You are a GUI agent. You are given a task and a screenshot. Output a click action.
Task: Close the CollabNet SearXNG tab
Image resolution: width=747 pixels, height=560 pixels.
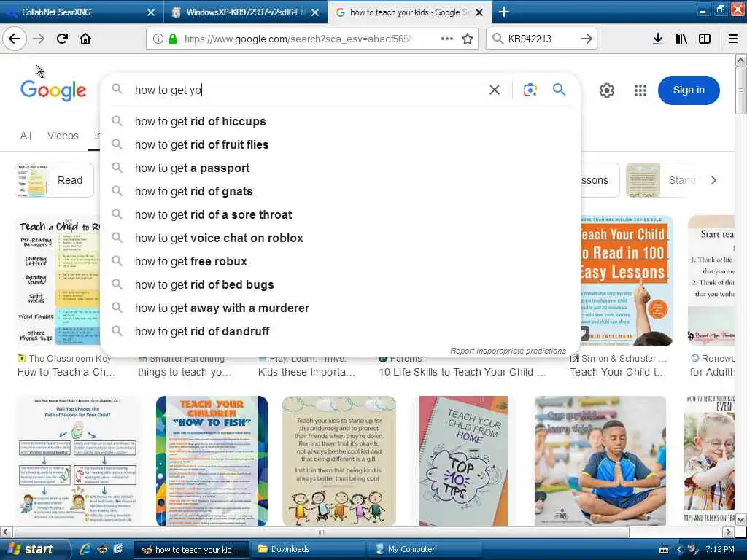click(x=150, y=12)
